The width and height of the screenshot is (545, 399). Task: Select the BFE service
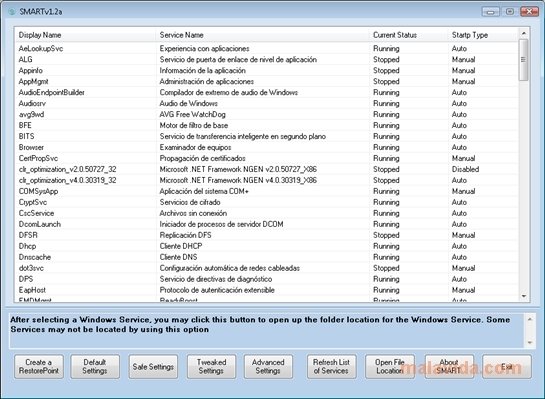pos(267,125)
